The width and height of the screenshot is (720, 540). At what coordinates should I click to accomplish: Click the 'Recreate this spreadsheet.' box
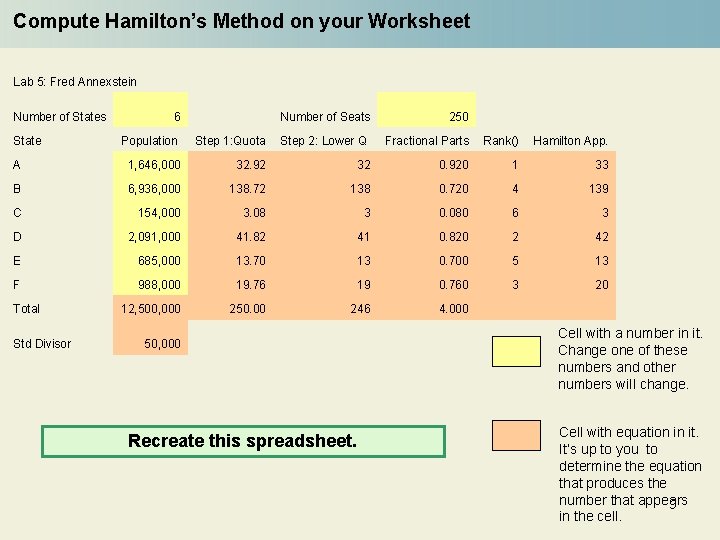(x=243, y=441)
